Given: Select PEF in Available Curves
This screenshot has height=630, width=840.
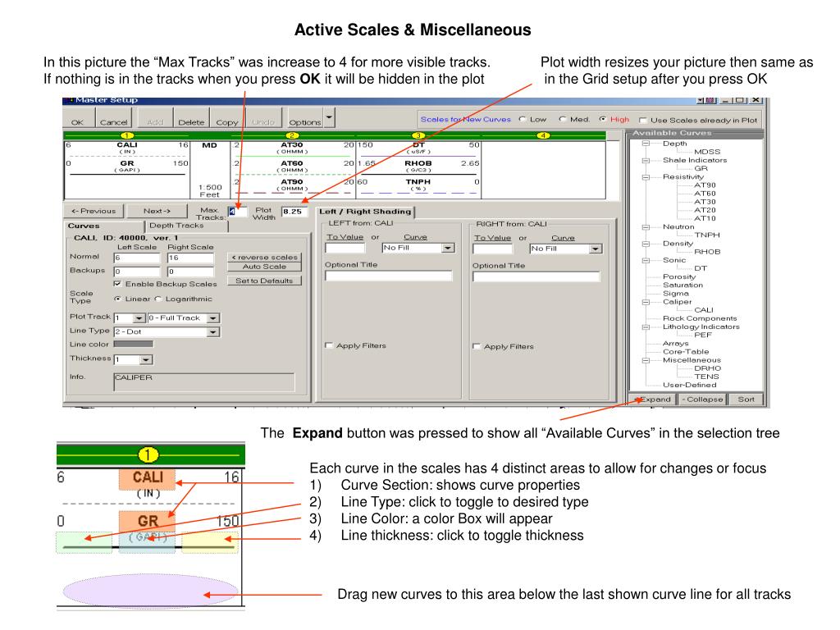Looking at the screenshot, I should point(703,335).
